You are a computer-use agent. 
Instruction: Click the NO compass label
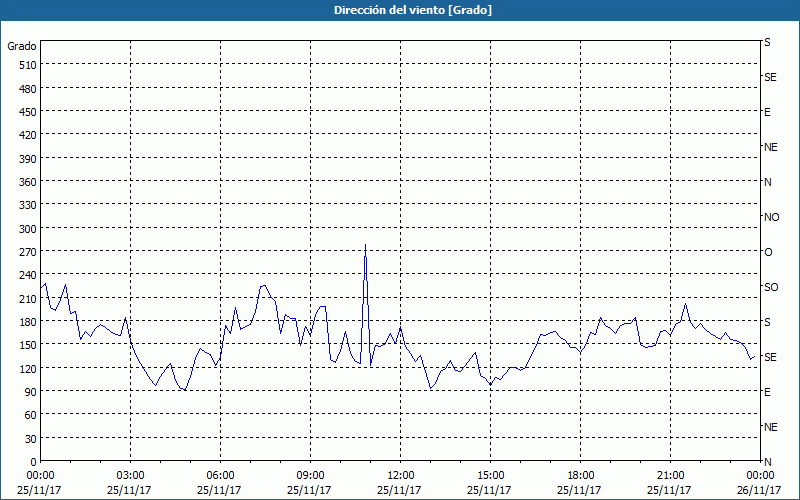point(771,217)
